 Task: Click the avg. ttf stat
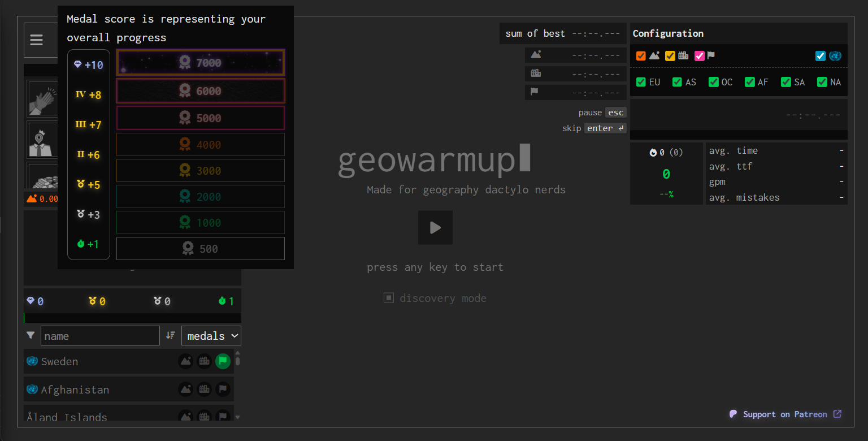776,166
